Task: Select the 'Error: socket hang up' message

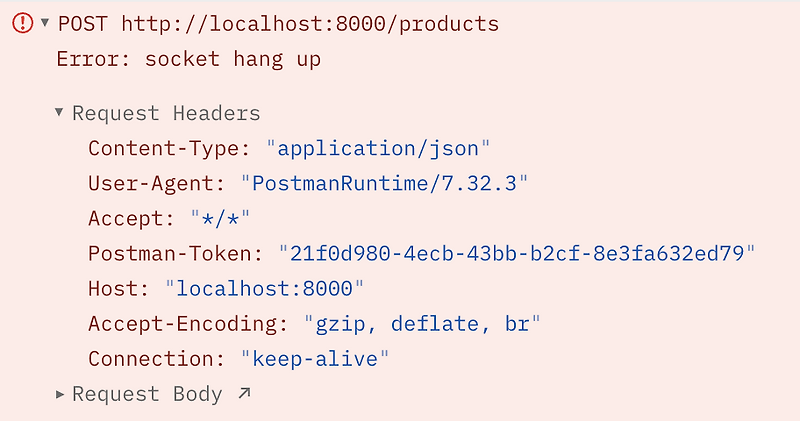Action: [x=189, y=59]
